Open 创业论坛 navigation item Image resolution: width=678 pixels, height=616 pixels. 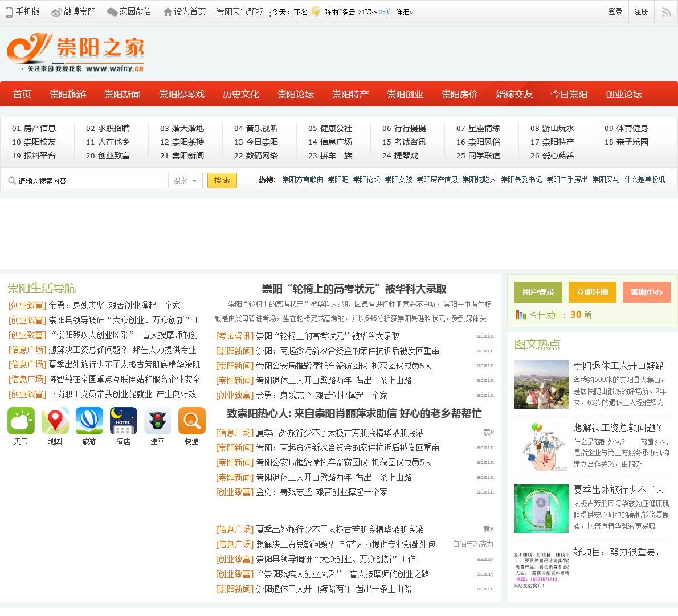(x=624, y=94)
